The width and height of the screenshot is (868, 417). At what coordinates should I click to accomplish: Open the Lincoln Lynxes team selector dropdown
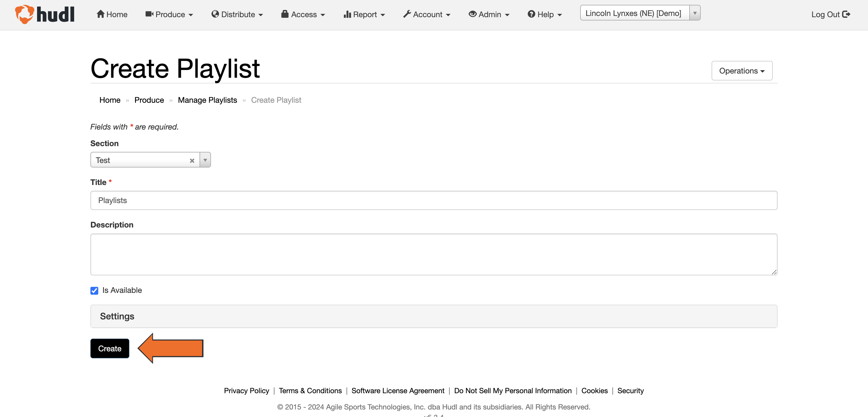coord(695,13)
